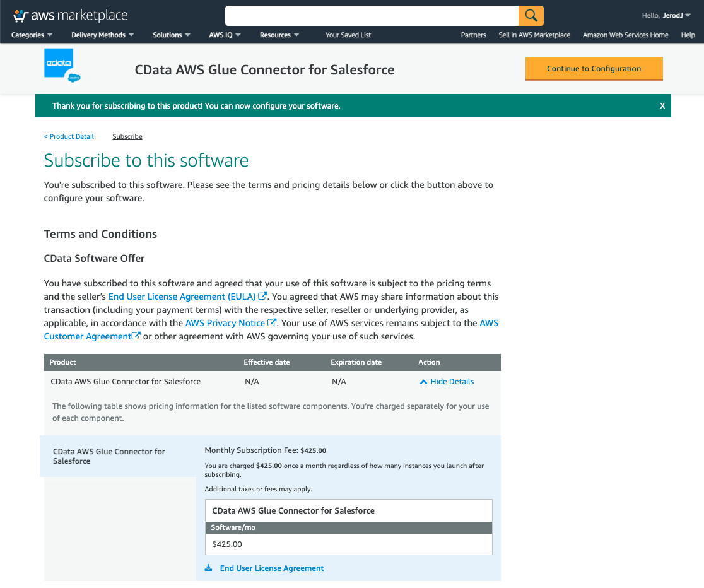
Task: Click the external link icon after AWS Privacy Notice
Action: 271,322
